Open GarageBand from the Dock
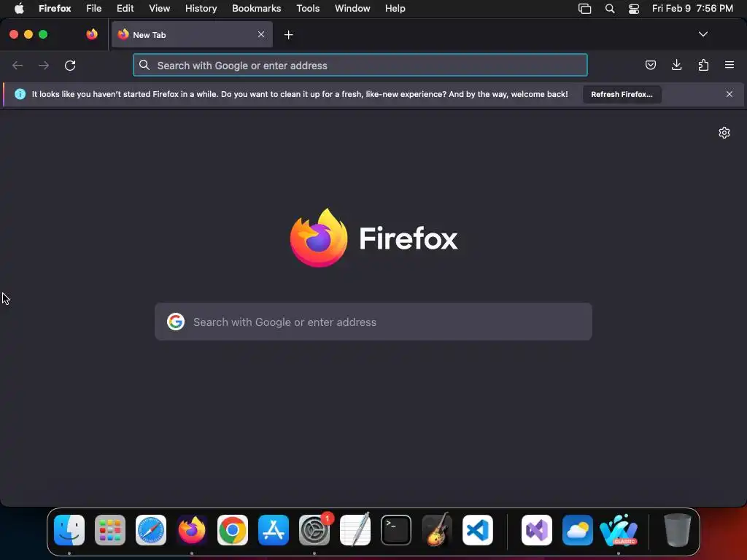This screenshot has width=747, height=560. pyautogui.click(x=436, y=530)
